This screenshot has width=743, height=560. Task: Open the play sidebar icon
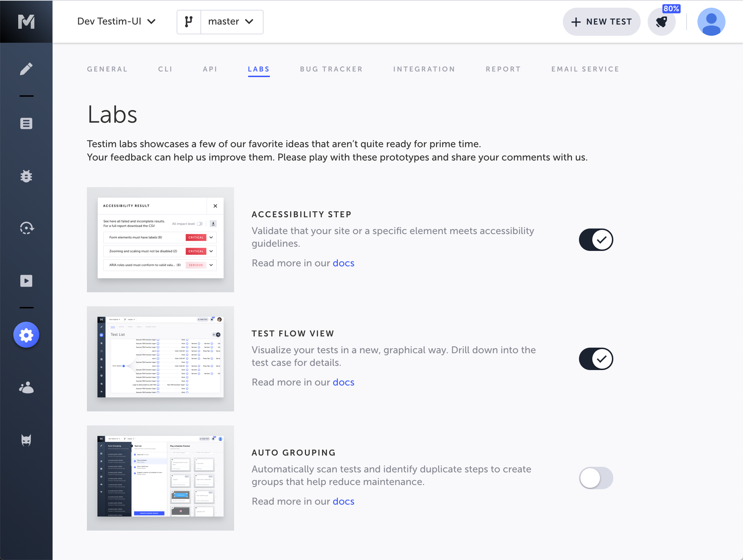click(x=26, y=281)
